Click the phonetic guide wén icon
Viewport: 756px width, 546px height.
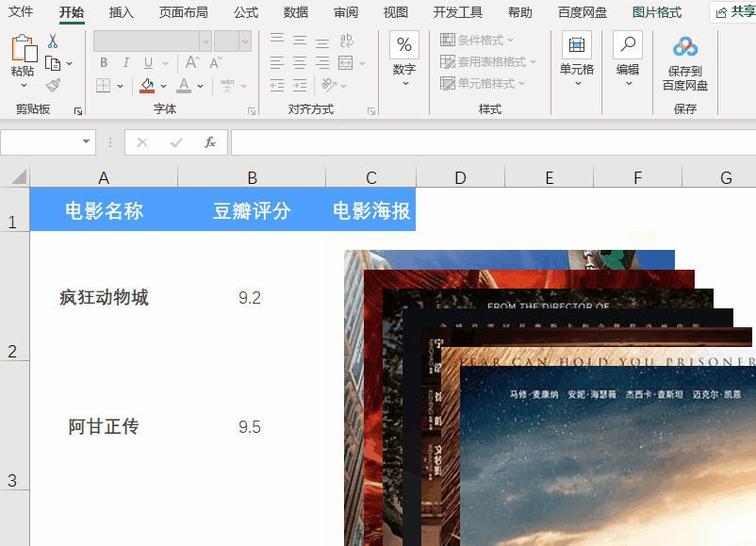(227, 86)
